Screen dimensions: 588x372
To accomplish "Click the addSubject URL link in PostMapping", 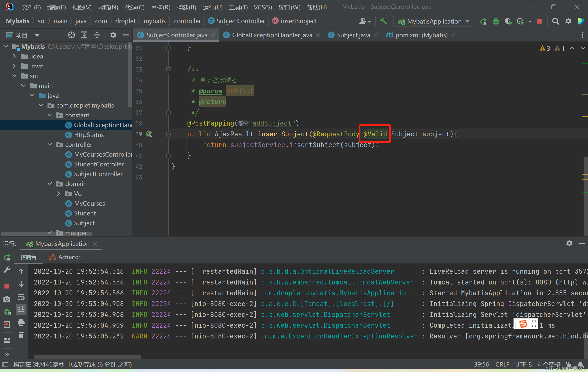I will click(x=272, y=123).
